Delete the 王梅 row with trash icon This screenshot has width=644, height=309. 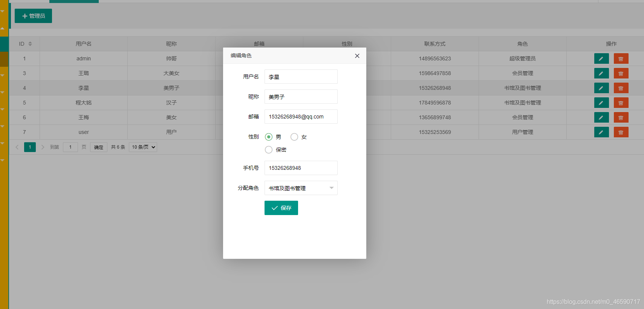(x=621, y=118)
